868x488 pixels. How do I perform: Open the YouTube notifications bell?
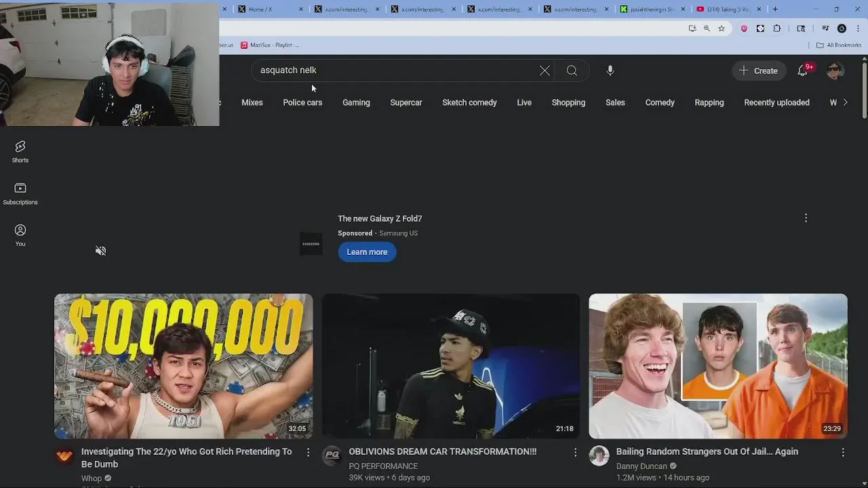tap(803, 70)
